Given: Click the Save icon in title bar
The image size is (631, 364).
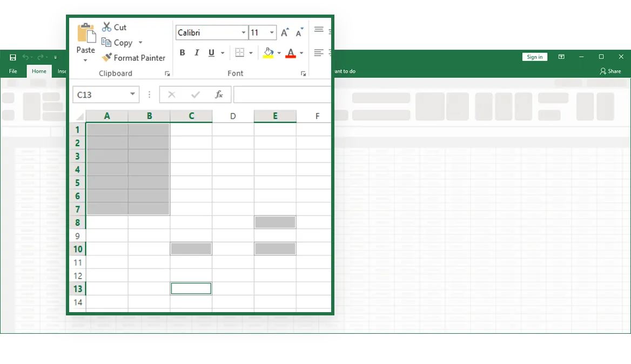Looking at the screenshot, I should click(x=13, y=57).
